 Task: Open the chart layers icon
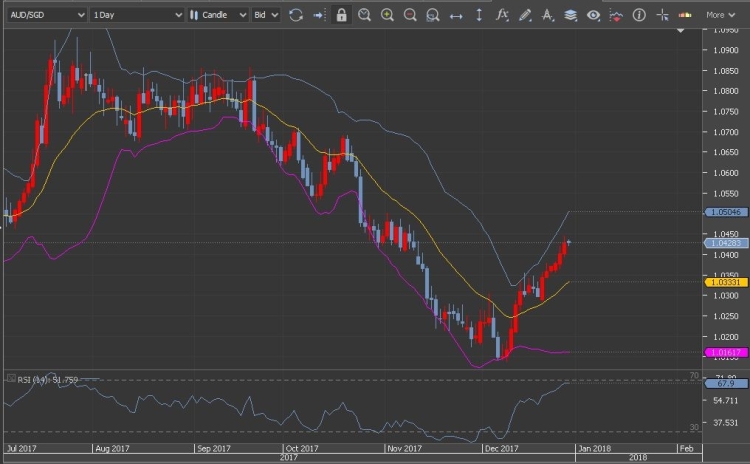pyautogui.click(x=571, y=15)
